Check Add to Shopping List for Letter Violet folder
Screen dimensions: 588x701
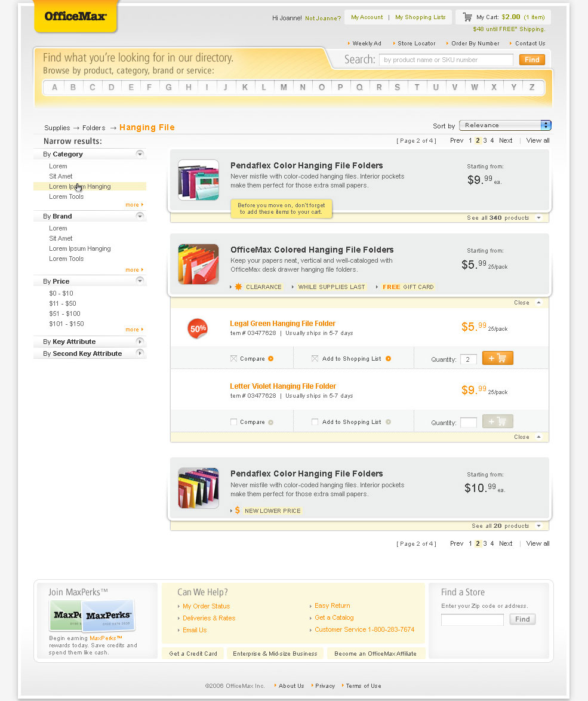coord(315,422)
